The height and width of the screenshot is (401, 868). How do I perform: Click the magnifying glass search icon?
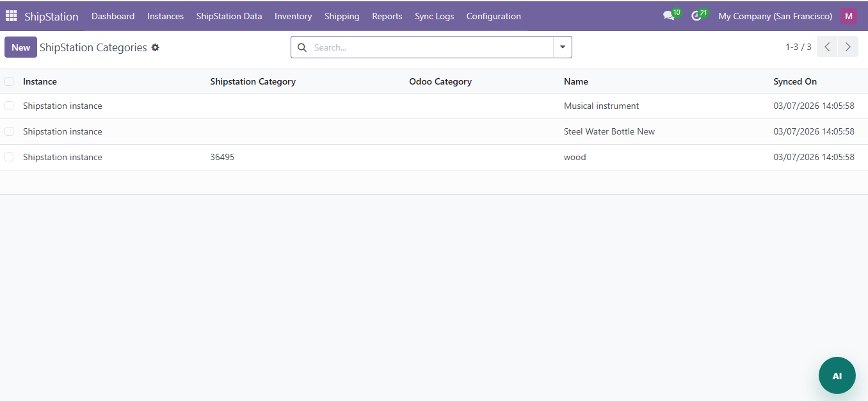302,47
